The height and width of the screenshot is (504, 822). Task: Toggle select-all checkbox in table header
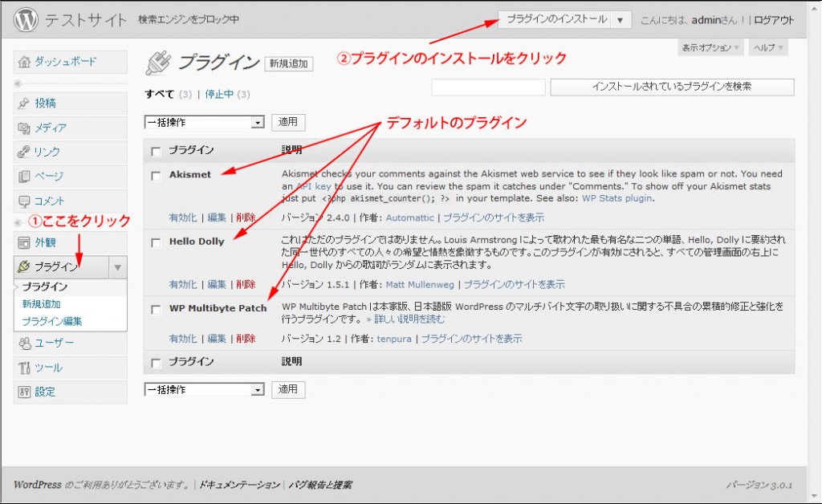pos(156,152)
